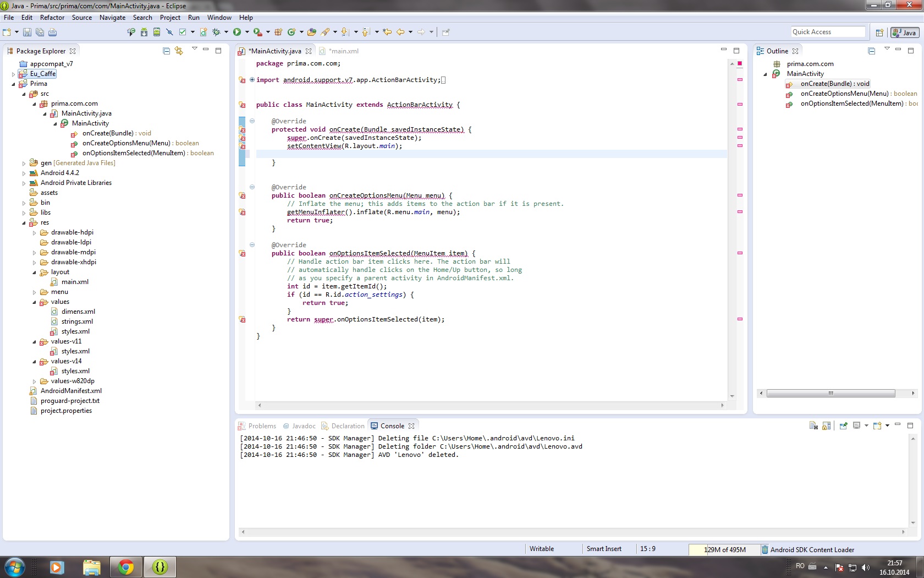The image size is (924, 578).
Task: Collapse the onOptionsItemSelected fold marker
Action: point(252,245)
